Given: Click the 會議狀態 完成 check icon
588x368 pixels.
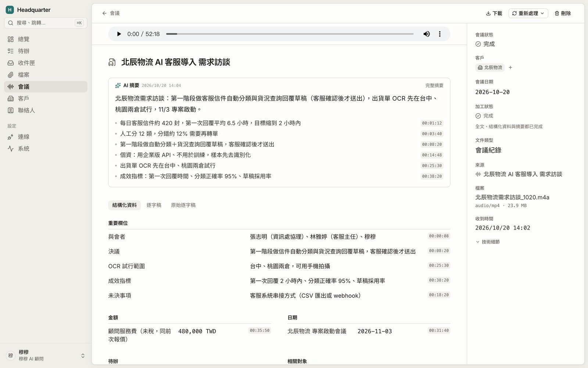Looking at the screenshot, I should pyautogui.click(x=478, y=44).
